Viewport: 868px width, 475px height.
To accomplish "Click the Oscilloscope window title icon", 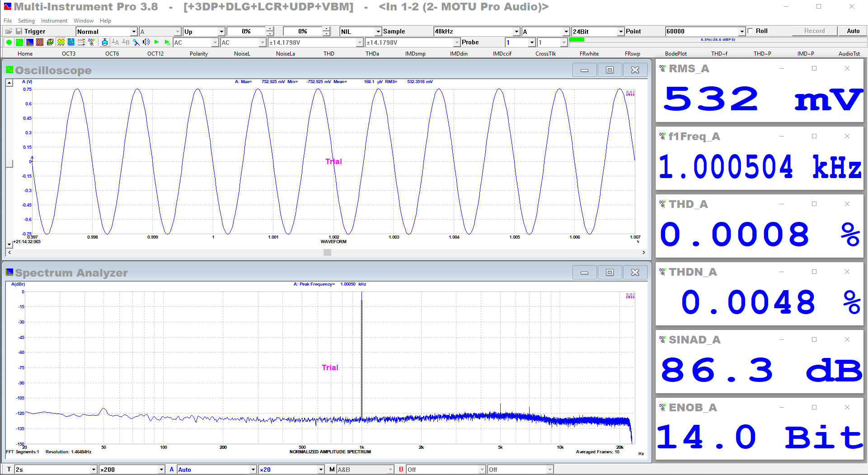I will [x=9, y=70].
